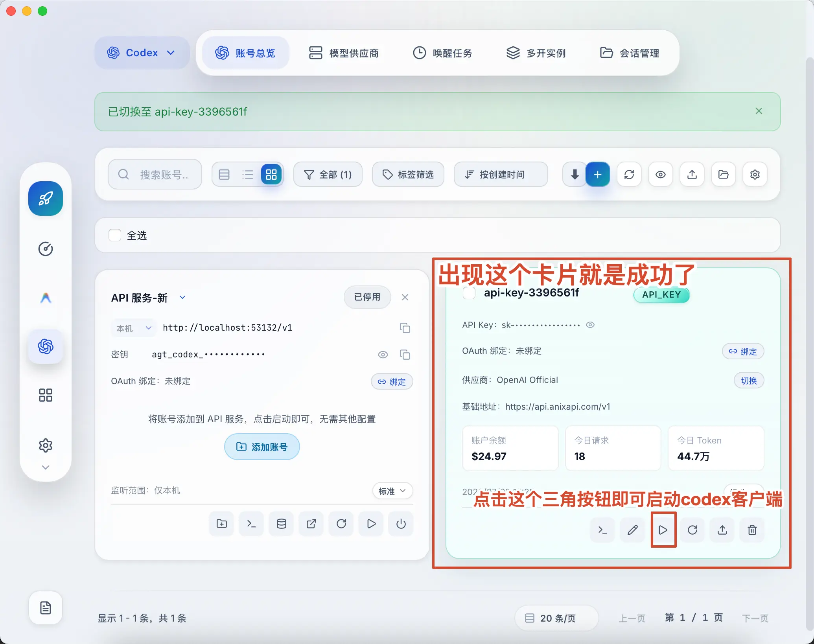The width and height of the screenshot is (814, 644).
Task: Open the 20 条/页 page size dropdown
Action: (x=556, y=618)
